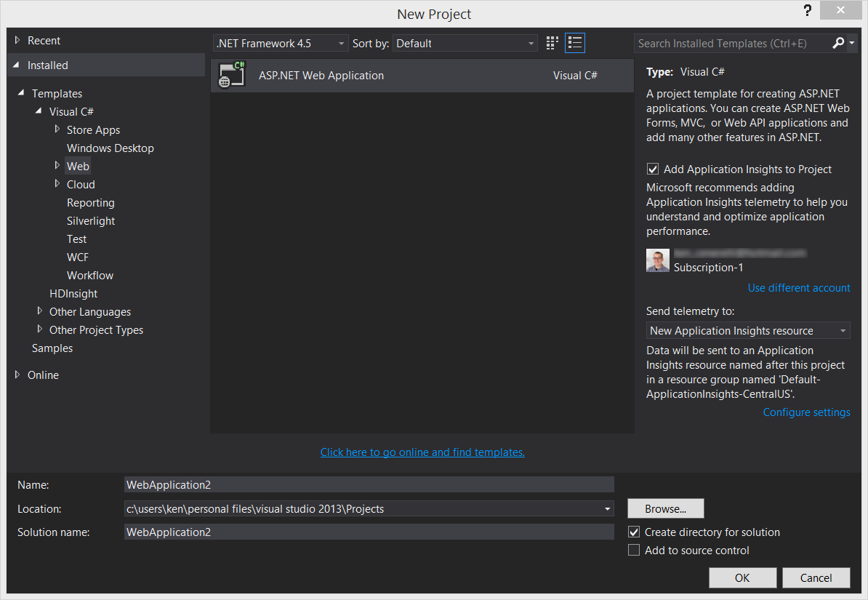Select the Web category
This screenshot has height=600, width=868.
tap(78, 167)
